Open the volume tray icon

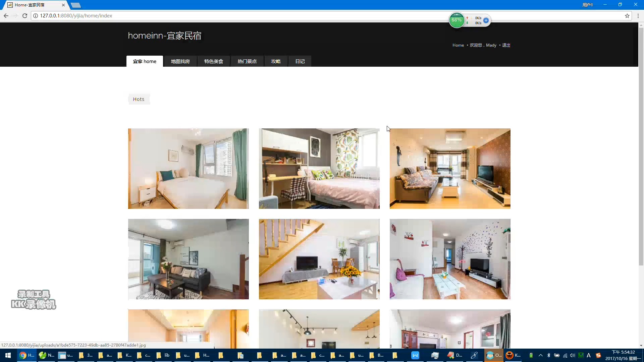573,355
